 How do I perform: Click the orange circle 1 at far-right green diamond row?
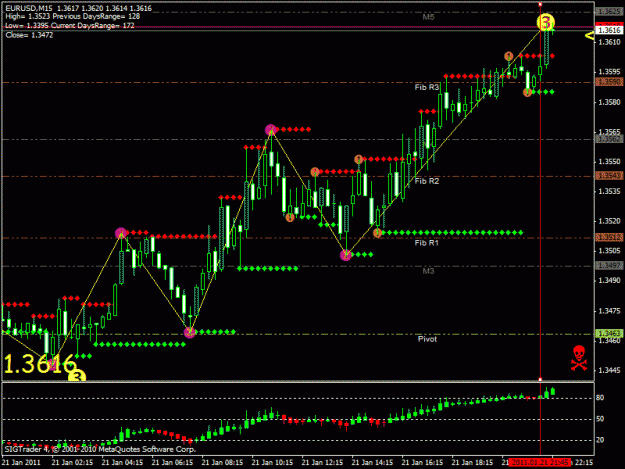pyautogui.click(x=527, y=92)
